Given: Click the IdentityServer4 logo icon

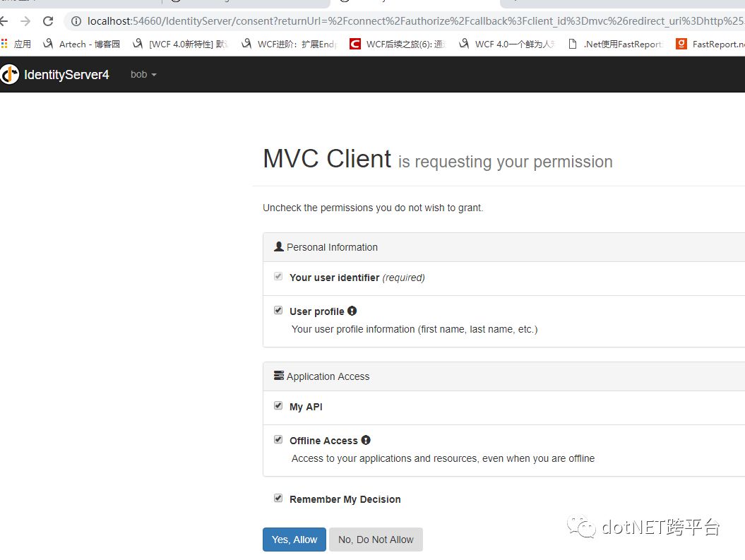Looking at the screenshot, I should point(9,75).
